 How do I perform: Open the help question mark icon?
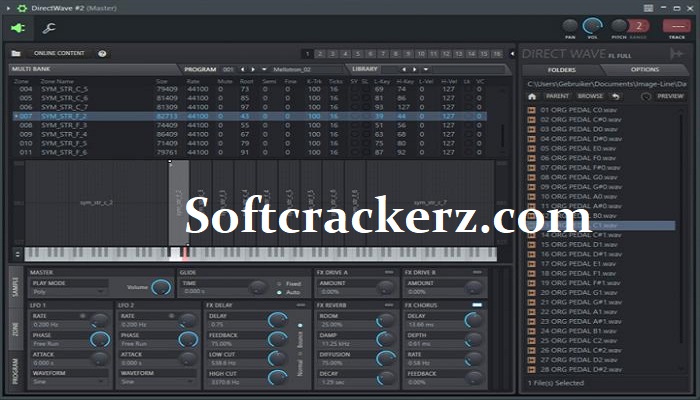(102, 54)
